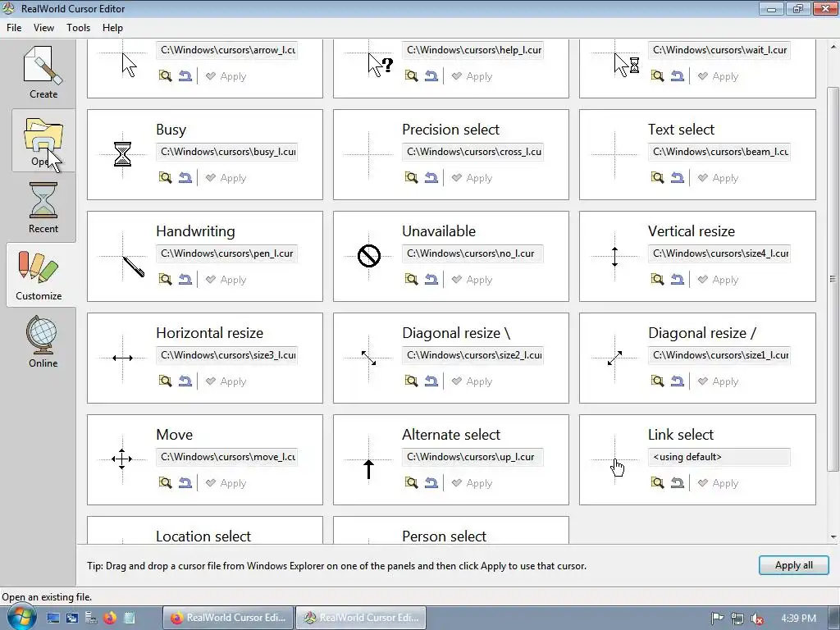This screenshot has width=840, height=630.
Task: Apply the Vertical resize cursor
Action: tap(718, 280)
